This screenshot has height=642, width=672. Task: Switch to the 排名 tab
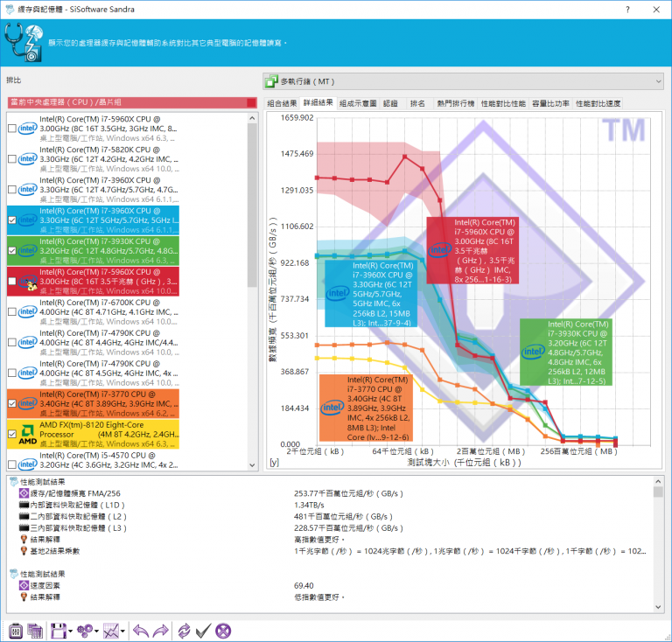coord(417,103)
